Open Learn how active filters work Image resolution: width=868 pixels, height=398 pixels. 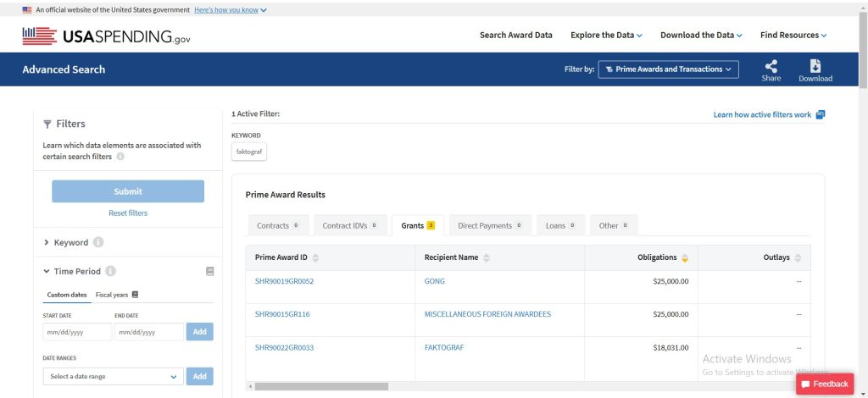click(762, 114)
